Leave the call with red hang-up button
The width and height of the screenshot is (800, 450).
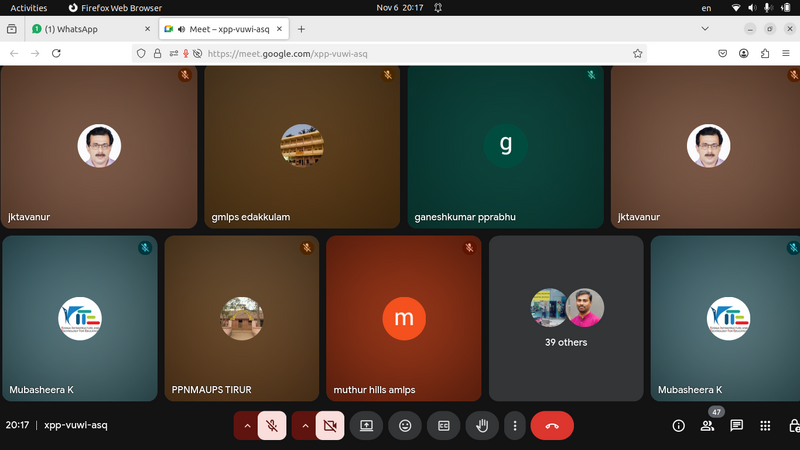coord(552,425)
